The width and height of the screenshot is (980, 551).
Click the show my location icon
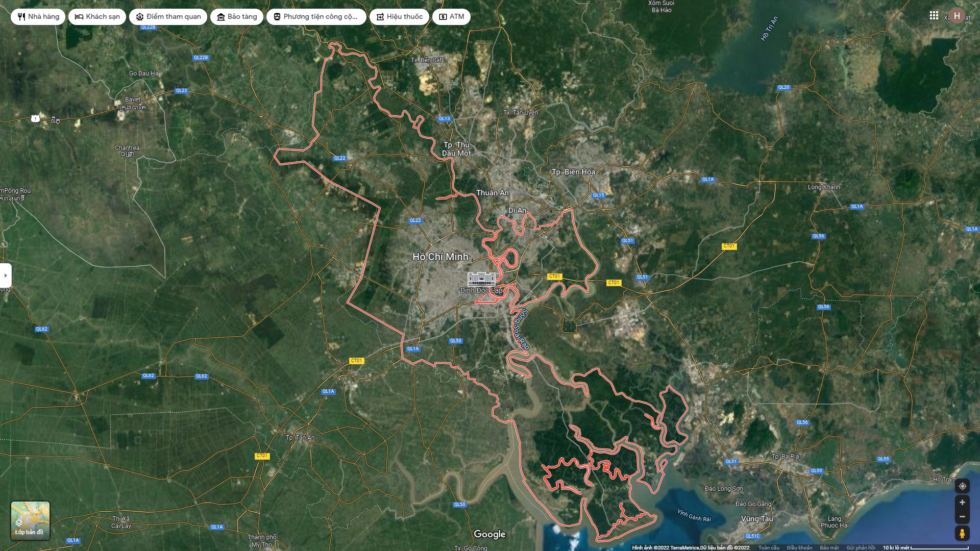(x=962, y=486)
